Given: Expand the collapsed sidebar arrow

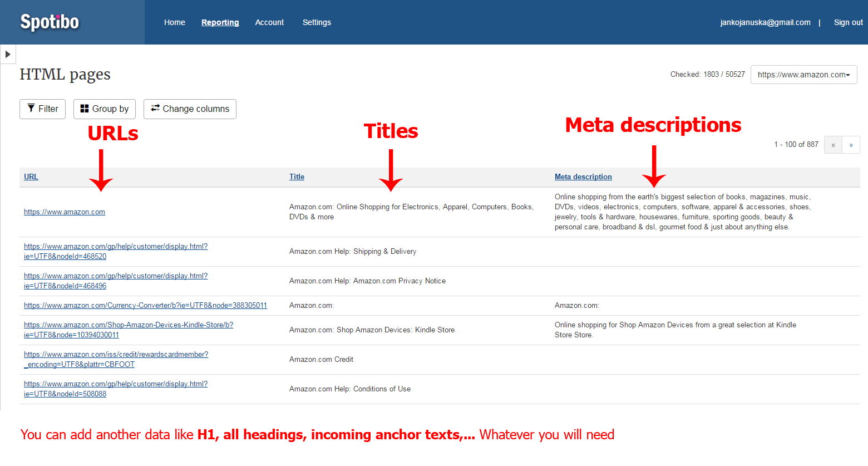Looking at the screenshot, I should [8, 55].
